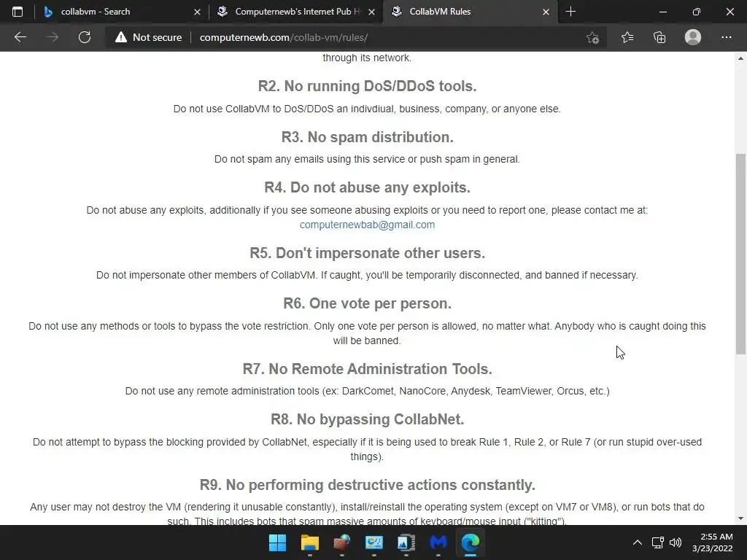The width and height of the screenshot is (747, 560).
Task: Click the heading R7. No Remote Administration Tools.
Action: [367, 369]
